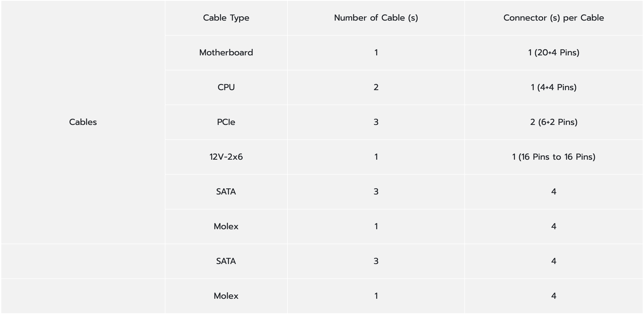Select the Number of Cable (s) header
The width and height of the screenshot is (644, 314).
click(x=376, y=18)
